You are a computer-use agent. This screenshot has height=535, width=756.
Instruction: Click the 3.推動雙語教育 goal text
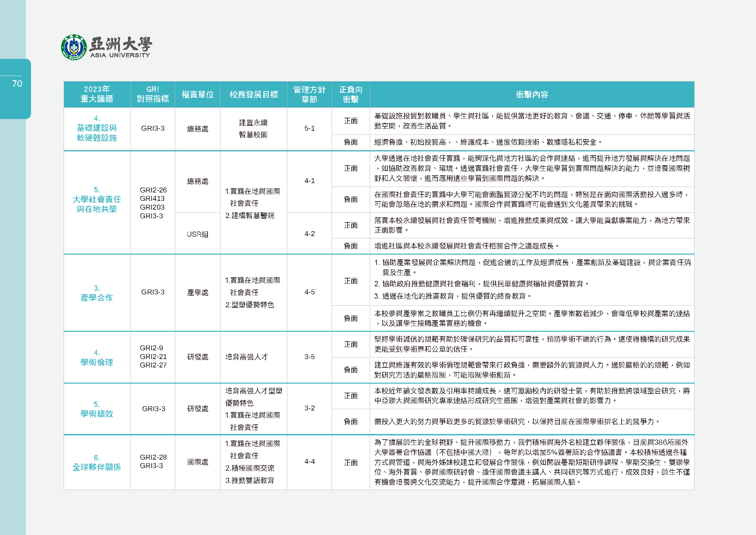[250, 480]
